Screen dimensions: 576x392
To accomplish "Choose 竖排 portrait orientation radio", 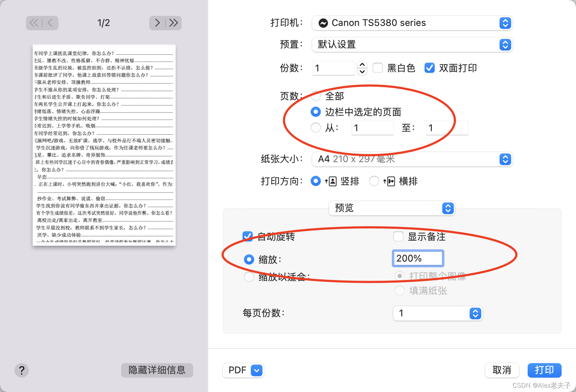I will pos(316,181).
